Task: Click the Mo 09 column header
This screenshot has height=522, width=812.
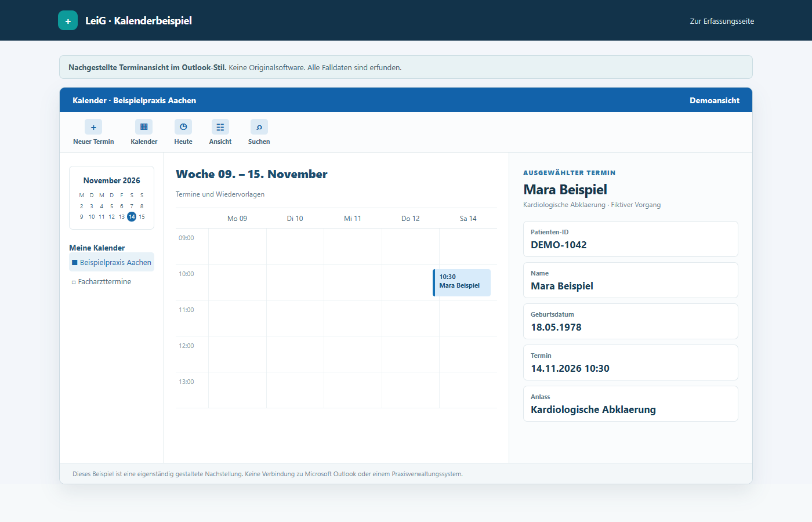Action: (x=237, y=219)
